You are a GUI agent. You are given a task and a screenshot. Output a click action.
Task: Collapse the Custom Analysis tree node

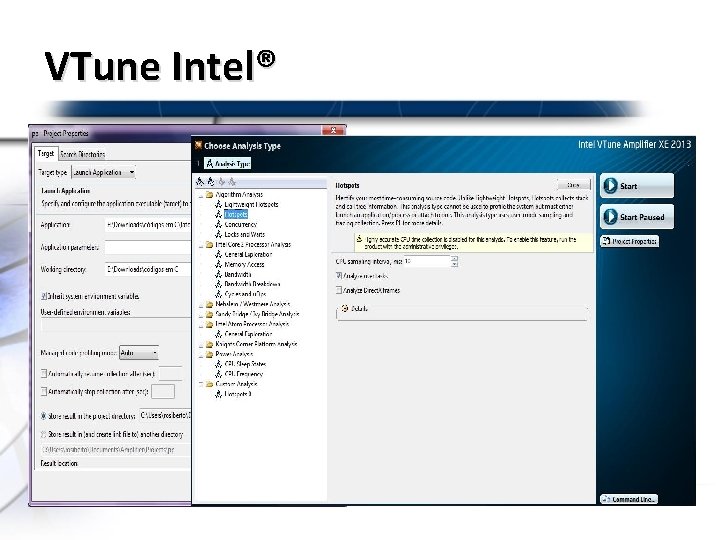tap(201, 384)
